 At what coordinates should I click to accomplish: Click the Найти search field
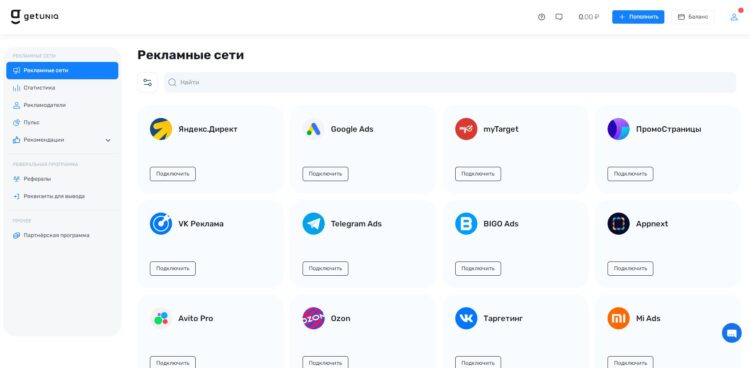tap(450, 82)
